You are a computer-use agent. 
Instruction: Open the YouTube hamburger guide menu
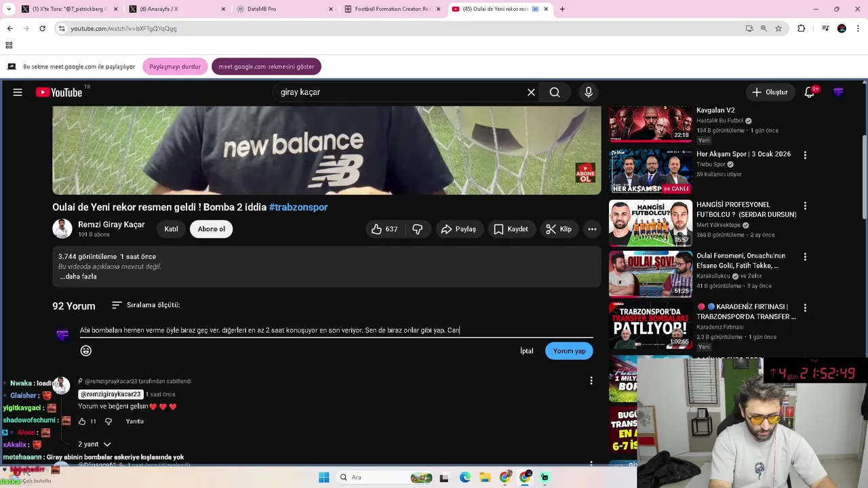18,92
